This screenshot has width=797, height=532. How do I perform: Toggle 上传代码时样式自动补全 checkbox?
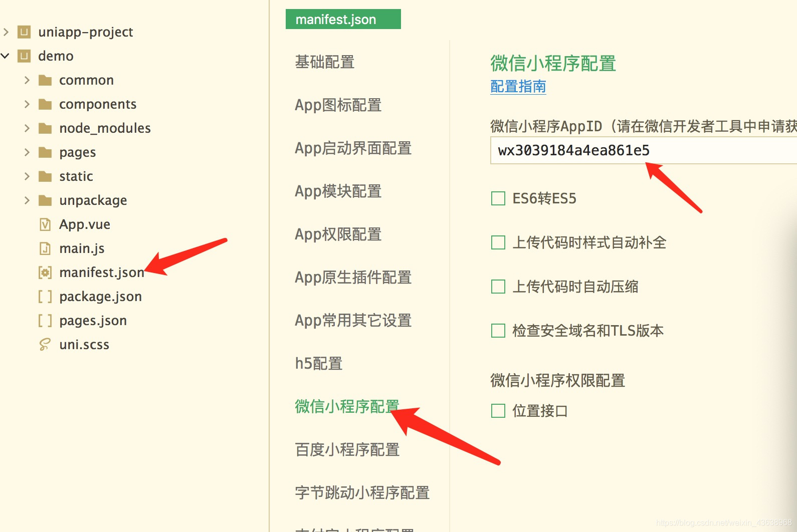coord(498,242)
